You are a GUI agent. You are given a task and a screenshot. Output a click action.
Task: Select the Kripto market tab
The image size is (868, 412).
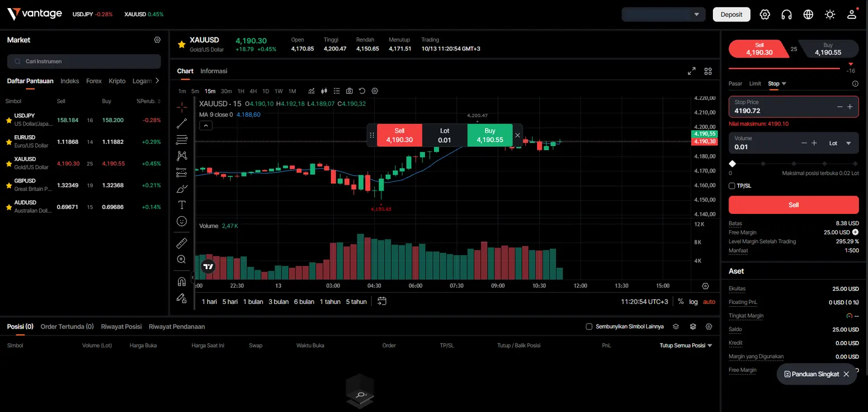(x=117, y=81)
